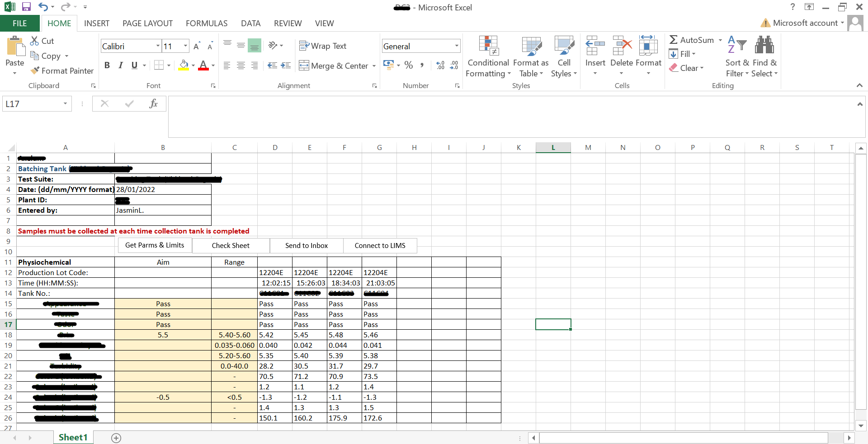Click the Connect to LIMS button
868x444 pixels.
click(x=380, y=246)
